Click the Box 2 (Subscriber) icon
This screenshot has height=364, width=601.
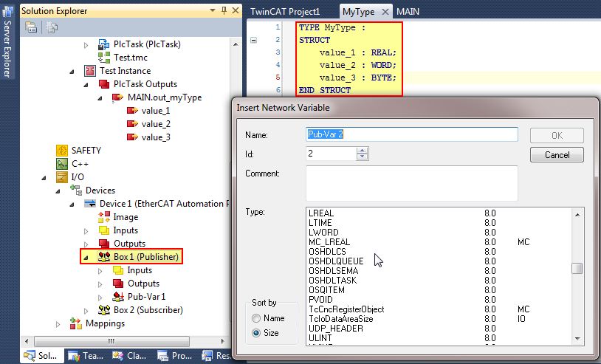(104, 310)
